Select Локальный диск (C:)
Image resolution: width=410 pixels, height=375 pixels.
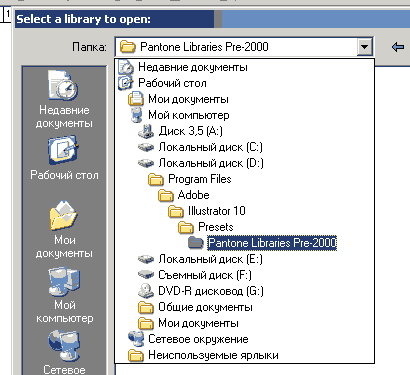click(x=244, y=147)
